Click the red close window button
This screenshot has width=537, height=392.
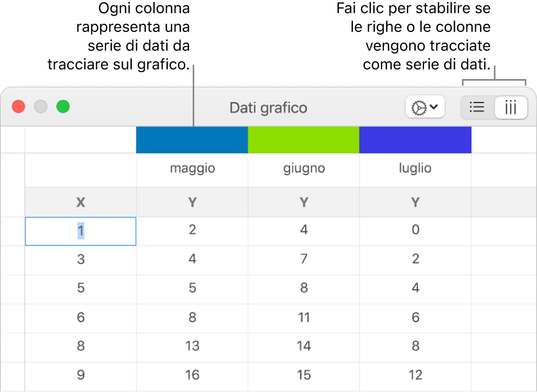point(19,107)
